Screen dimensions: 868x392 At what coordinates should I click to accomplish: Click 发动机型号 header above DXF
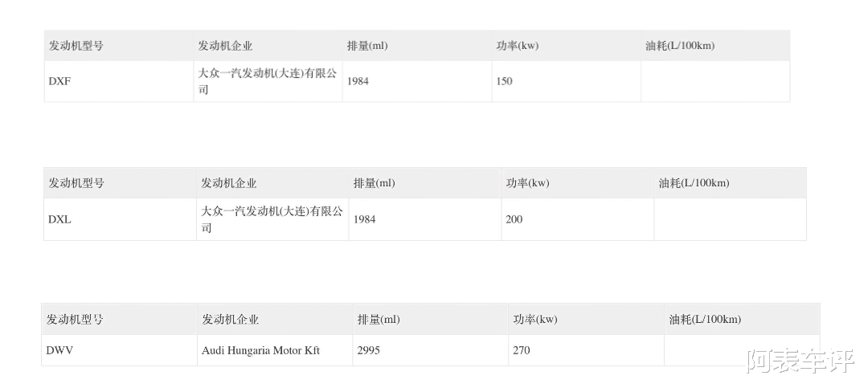[x=76, y=46]
